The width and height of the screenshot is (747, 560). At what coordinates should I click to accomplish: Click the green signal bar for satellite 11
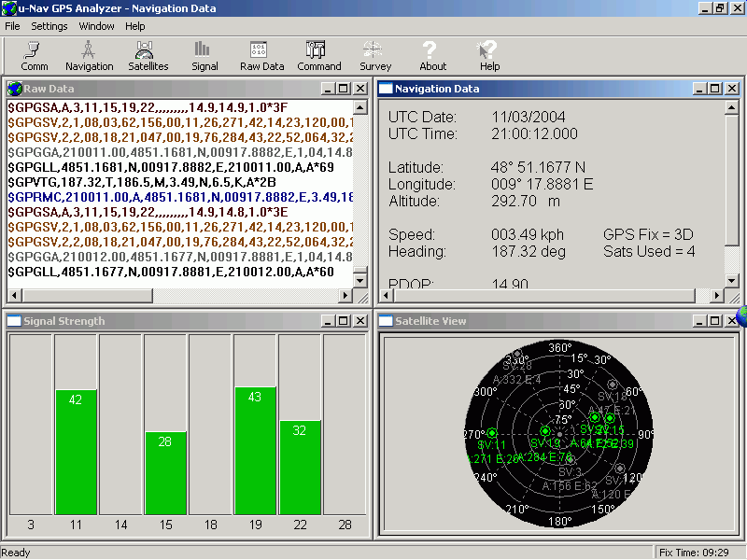tap(76, 452)
